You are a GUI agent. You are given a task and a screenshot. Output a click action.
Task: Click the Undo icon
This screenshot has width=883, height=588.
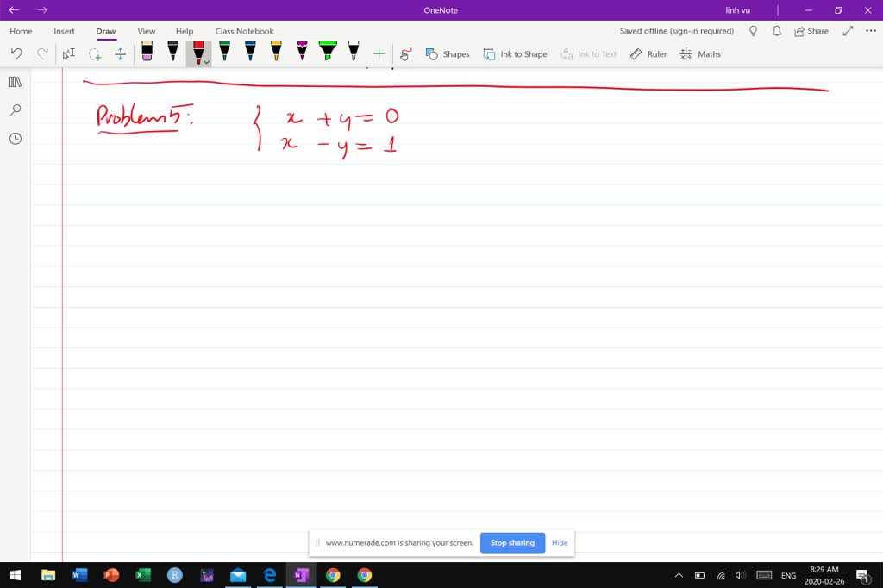[x=16, y=53]
